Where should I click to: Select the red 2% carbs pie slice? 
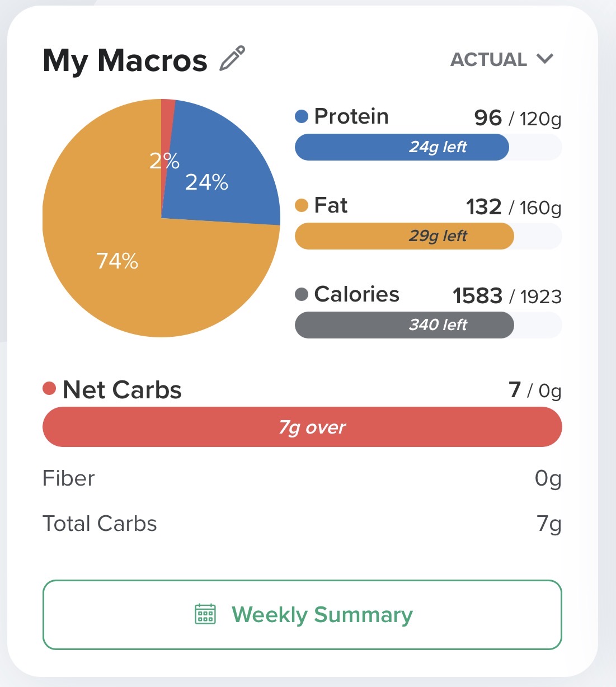(x=167, y=129)
